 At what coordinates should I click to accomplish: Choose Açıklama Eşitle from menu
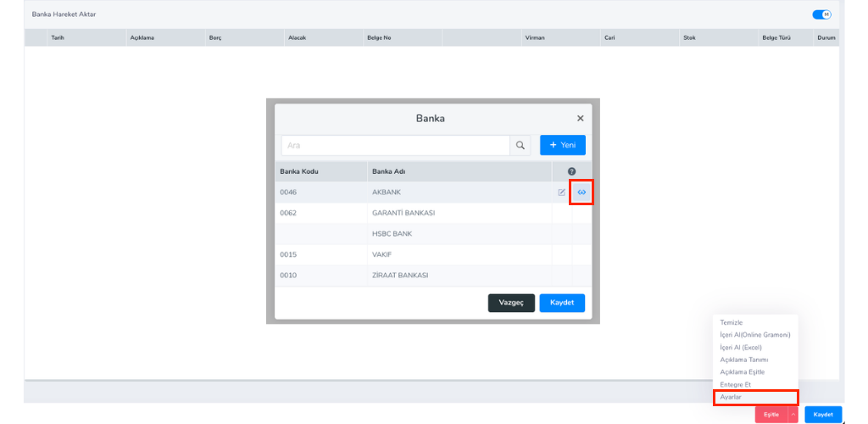point(742,372)
